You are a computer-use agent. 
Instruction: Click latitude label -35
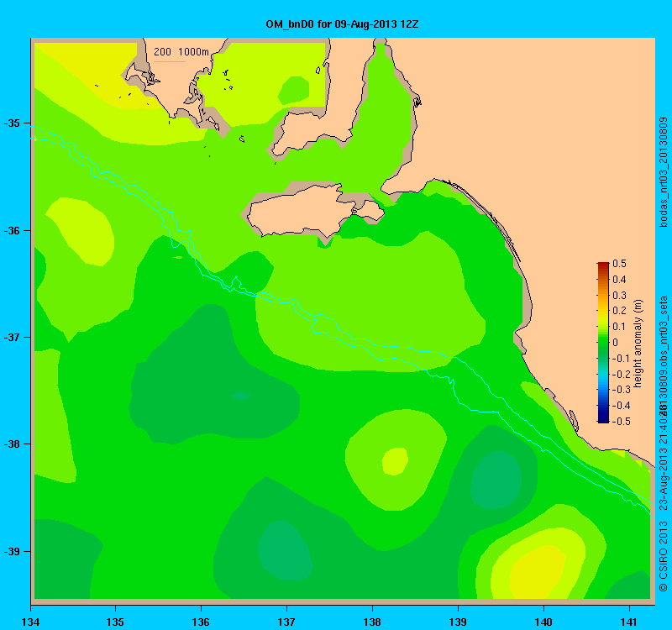pyautogui.click(x=13, y=123)
